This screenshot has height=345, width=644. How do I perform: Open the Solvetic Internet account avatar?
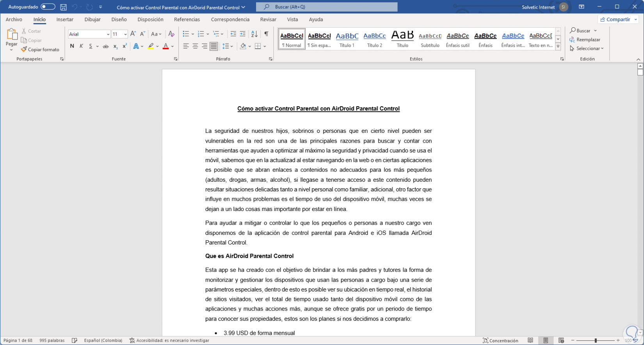[x=563, y=7]
